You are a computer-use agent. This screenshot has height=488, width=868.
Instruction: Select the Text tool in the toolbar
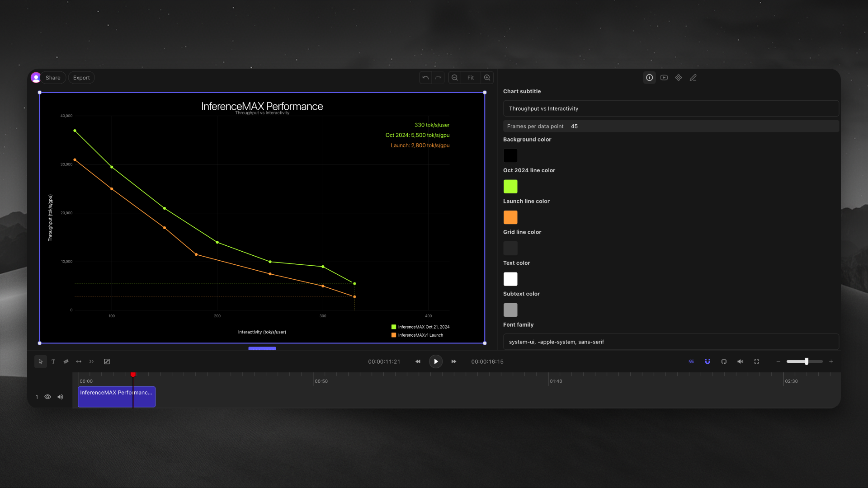(53, 361)
